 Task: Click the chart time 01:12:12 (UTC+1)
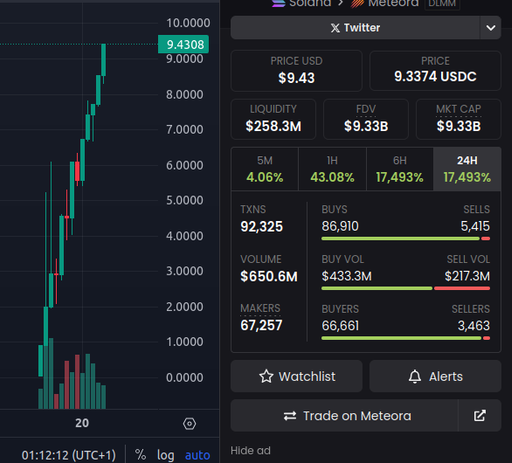pyautogui.click(x=69, y=455)
